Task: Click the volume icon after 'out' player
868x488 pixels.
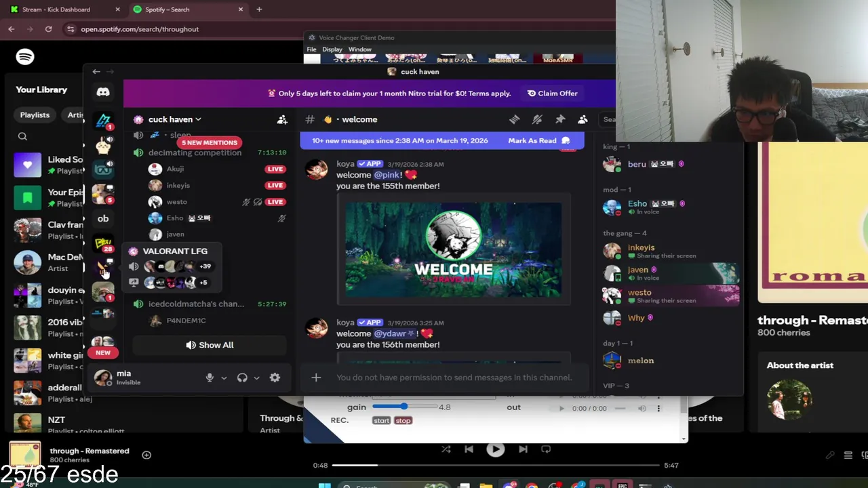Action: point(642,408)
